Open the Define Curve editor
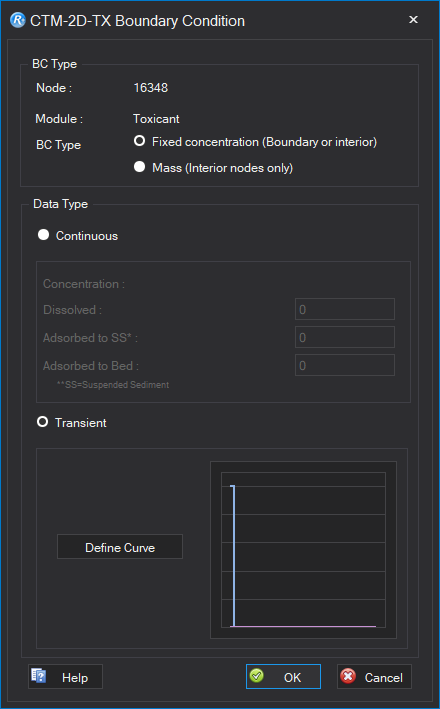This screenshot has width=440, height=709. tap(120, 547)
